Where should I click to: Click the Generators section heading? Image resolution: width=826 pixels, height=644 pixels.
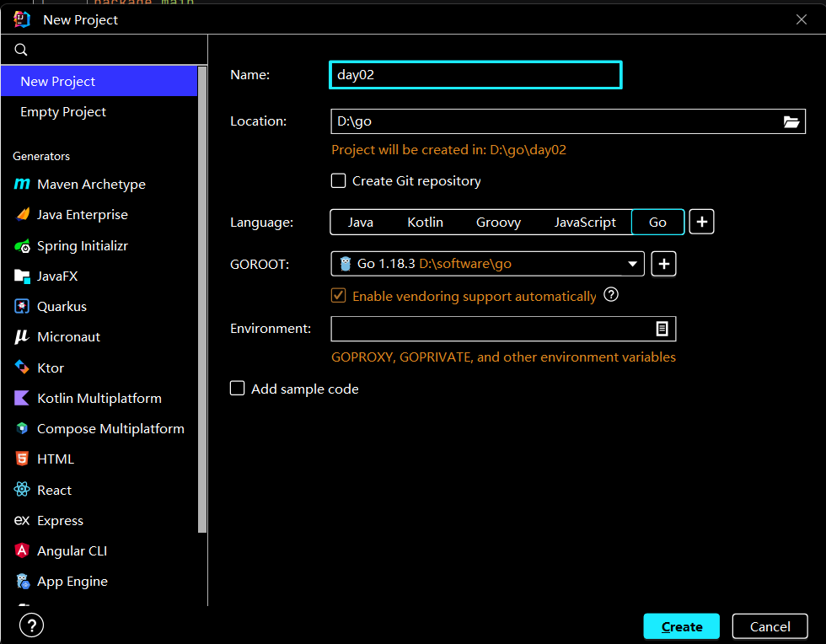[x=41, y=156]
